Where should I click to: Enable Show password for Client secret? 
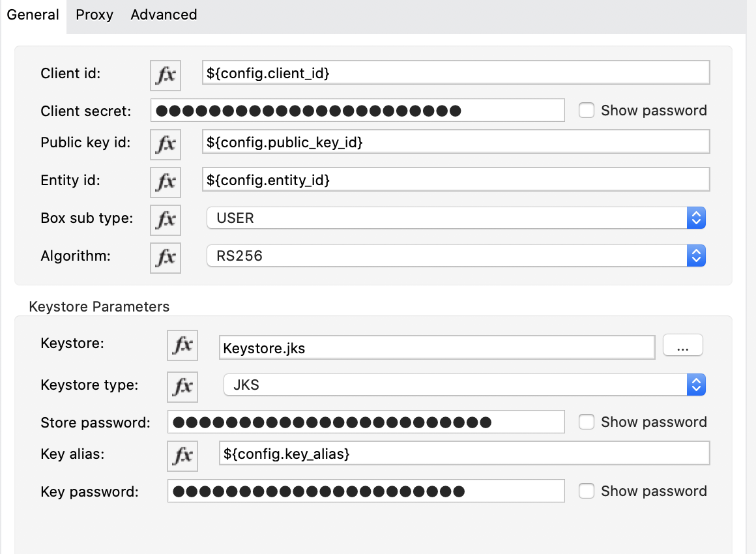[587, 111]
